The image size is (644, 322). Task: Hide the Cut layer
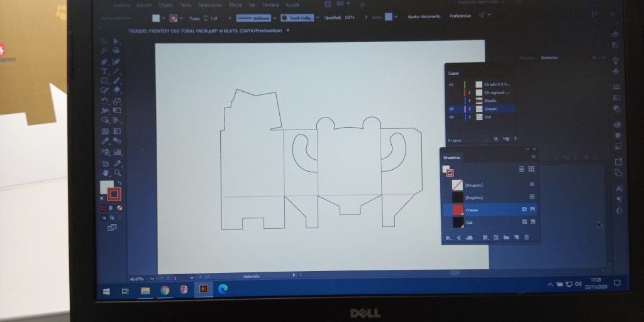point(451,117)
